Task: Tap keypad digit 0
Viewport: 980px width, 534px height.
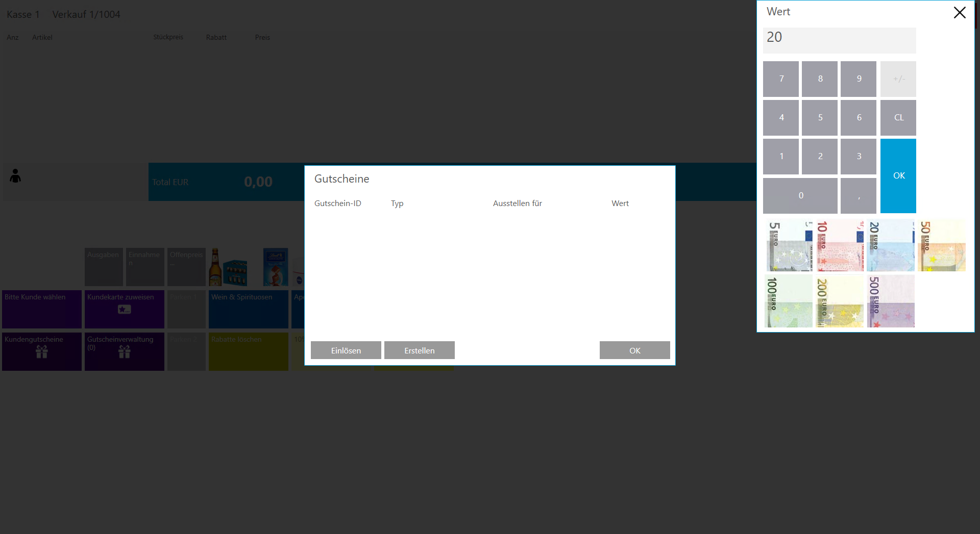Action: [x=800, y=195]
